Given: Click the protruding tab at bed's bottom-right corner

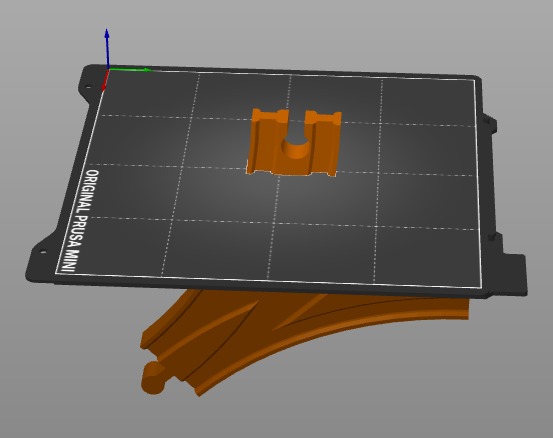Looking at the screenshot, I should pyautogui.click(x=516, y=275).
